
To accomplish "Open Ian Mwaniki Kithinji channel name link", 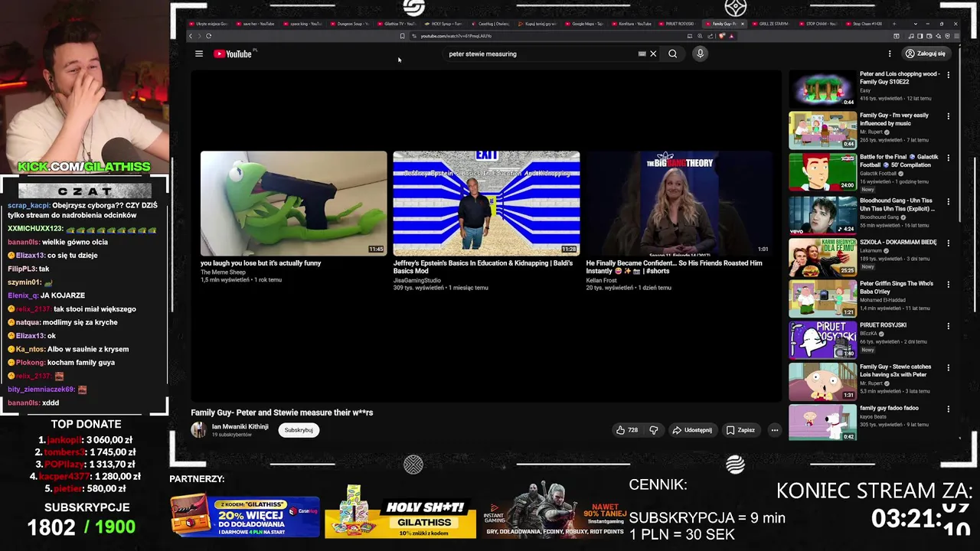I will pyautogui.click(x=240, y=426).
